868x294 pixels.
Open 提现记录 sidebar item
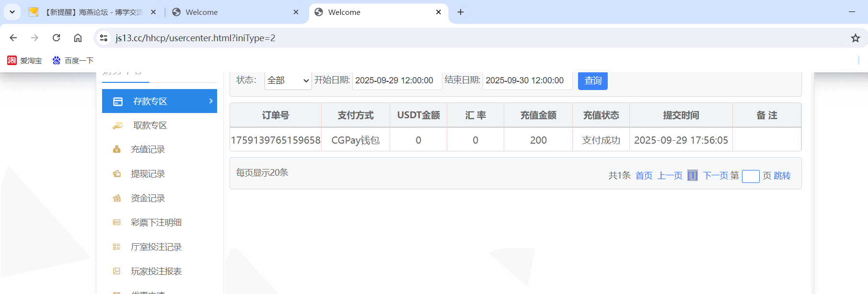point(160,174)
